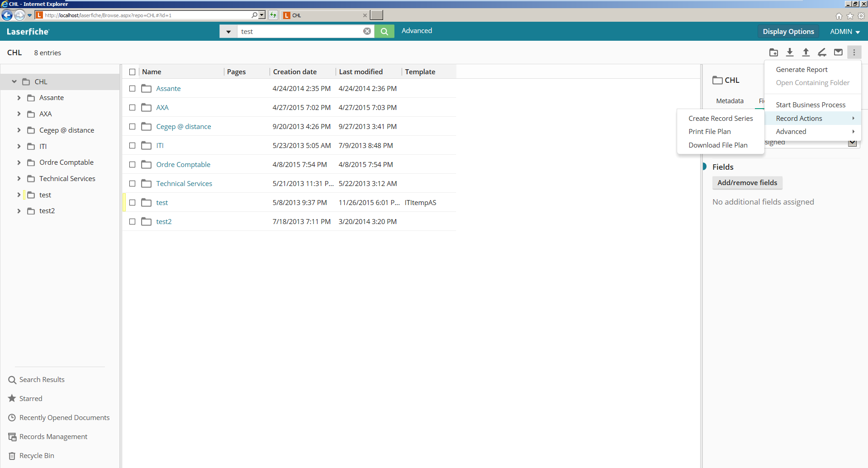The image size is (868, 468).
Task: Expand the ITI tree node
Action: point(19,147)
